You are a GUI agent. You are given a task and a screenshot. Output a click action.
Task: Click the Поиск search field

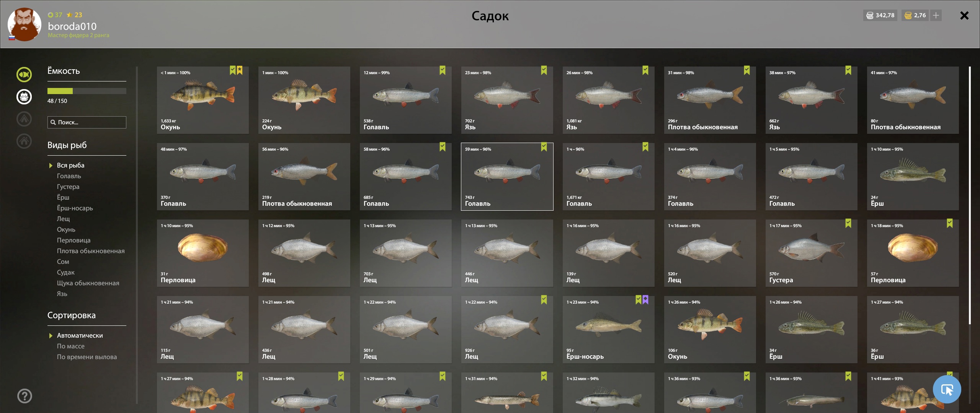(x=87, y=122)
